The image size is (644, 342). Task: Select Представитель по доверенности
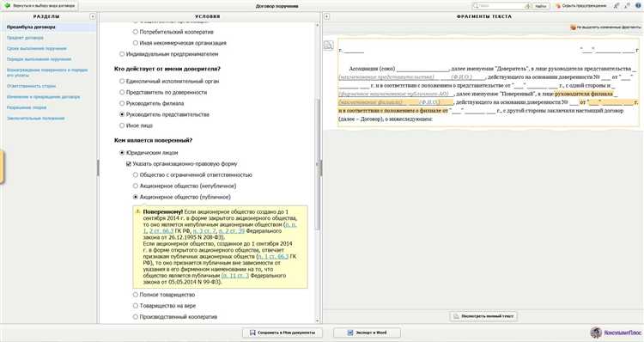(122, 92)
